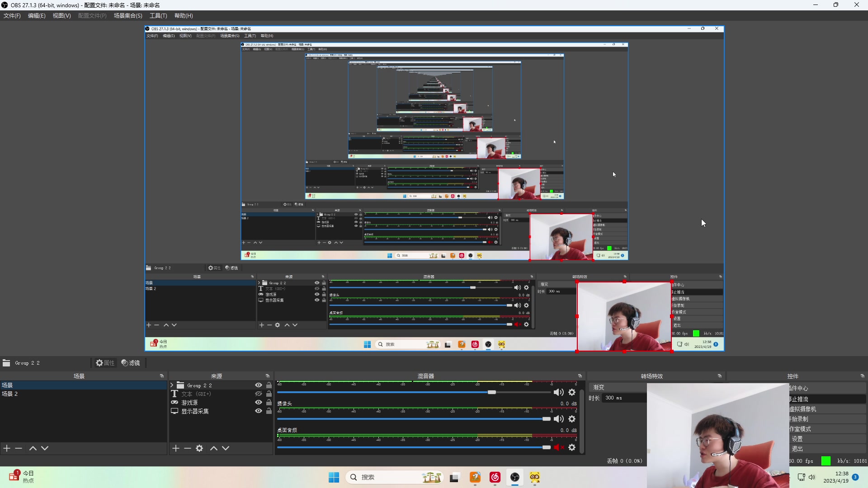The height and width of the screenshot is (488, 868).
Task: Move scene down in 场景 panel
Action: [45, 448]
